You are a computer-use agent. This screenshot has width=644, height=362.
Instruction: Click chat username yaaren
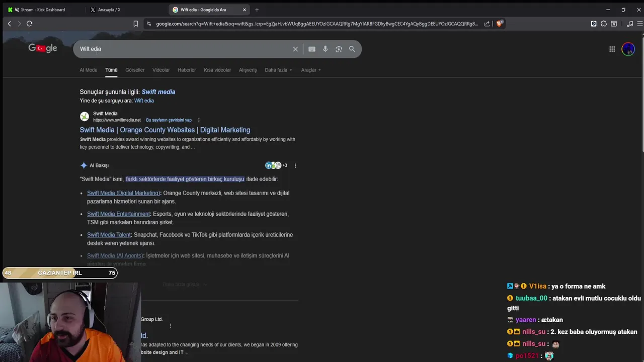pyautogui.click(x=525, y=320)
